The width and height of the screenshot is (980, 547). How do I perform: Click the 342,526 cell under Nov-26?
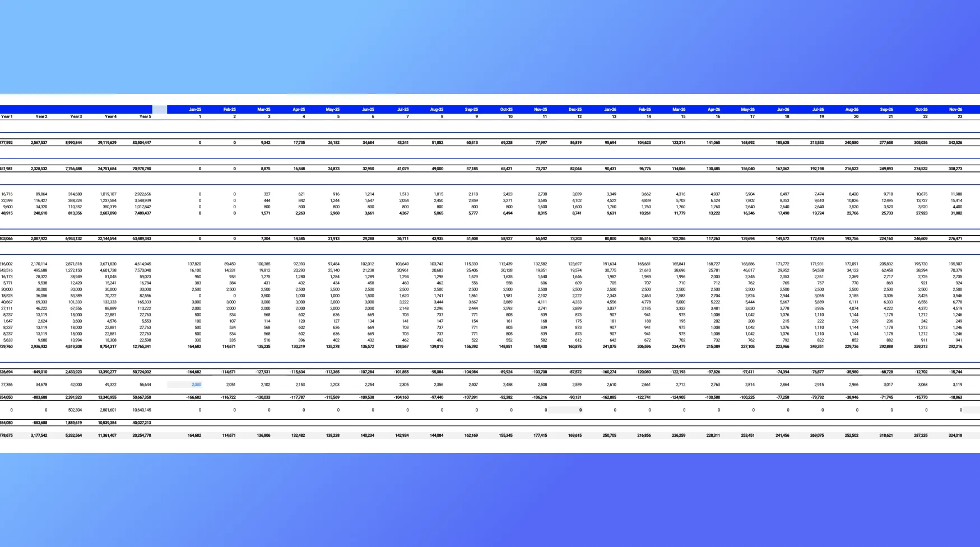[x=955, y=143]
